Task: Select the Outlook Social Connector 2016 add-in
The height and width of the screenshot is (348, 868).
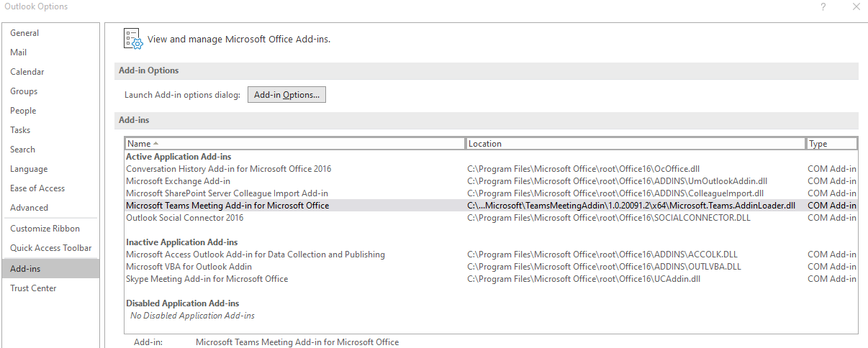Action: 185,218
